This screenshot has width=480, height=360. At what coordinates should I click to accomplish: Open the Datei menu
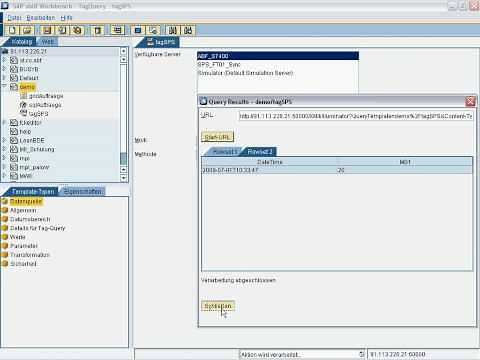click(14, 18)
